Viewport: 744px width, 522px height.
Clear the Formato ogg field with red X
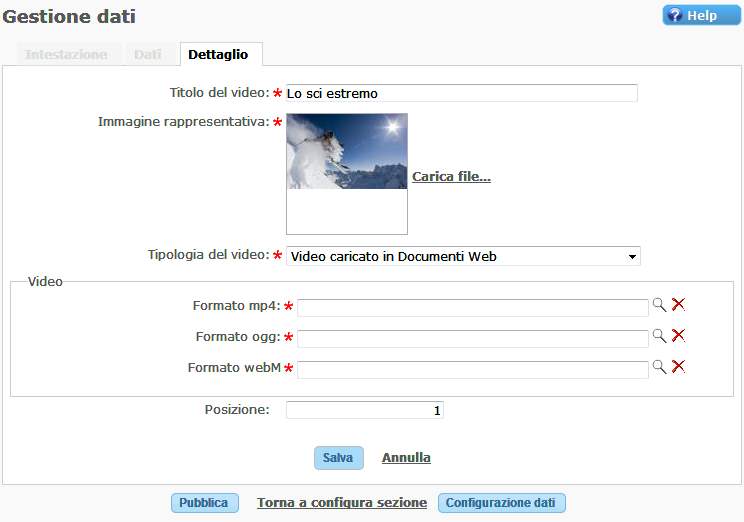tap(678, 336)
